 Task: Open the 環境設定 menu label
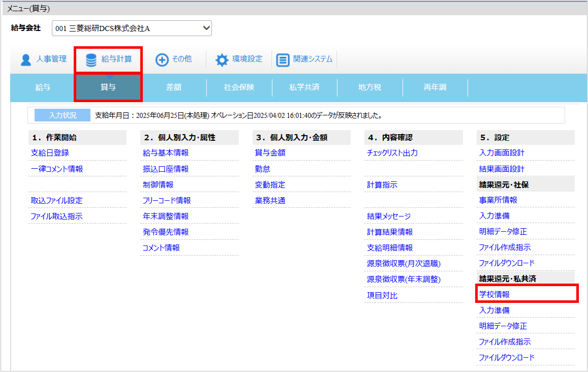tap(247, 59)
